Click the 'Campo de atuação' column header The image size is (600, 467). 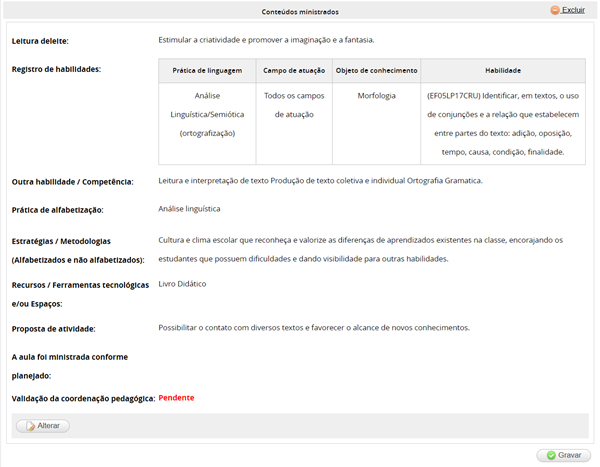pyautogui.click(x=294, y=70)
